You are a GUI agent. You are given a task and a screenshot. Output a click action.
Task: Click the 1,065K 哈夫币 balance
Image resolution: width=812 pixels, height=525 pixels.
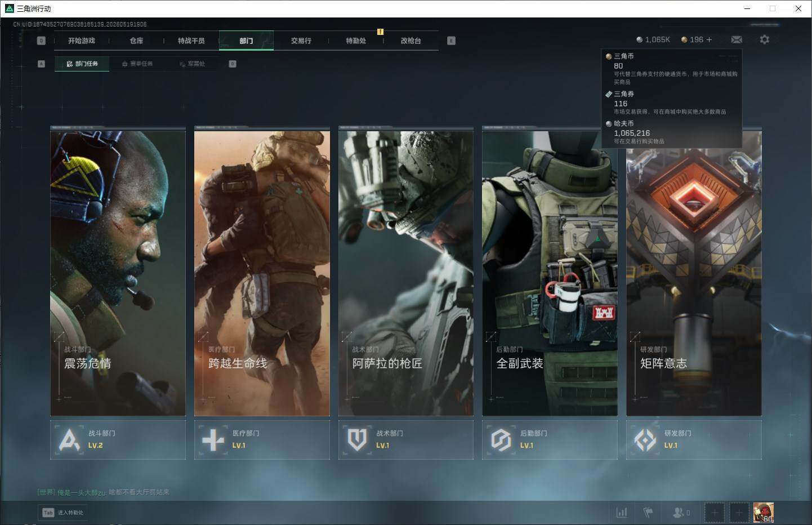[653, 39]
